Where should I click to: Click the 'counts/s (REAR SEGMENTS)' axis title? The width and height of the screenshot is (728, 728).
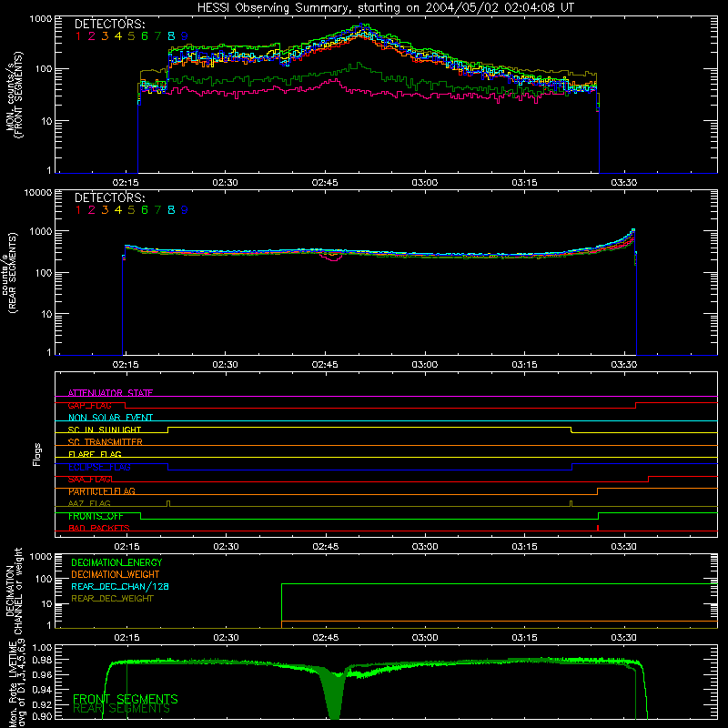pos(10,273)
